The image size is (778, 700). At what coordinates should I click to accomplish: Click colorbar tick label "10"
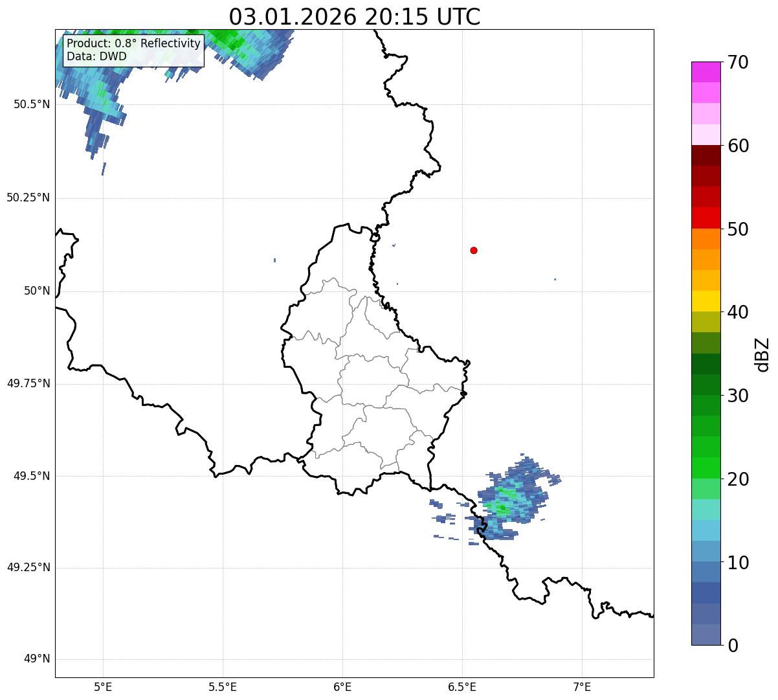click(x=738, y=563)
